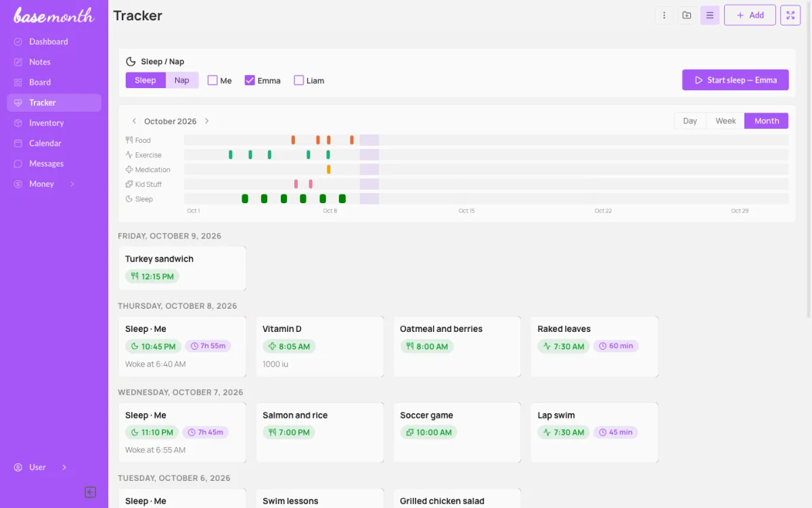Screen dimensions: 812x508
Task: Click the 7h 55m sleep duration badge
Action: pos(208,345)
